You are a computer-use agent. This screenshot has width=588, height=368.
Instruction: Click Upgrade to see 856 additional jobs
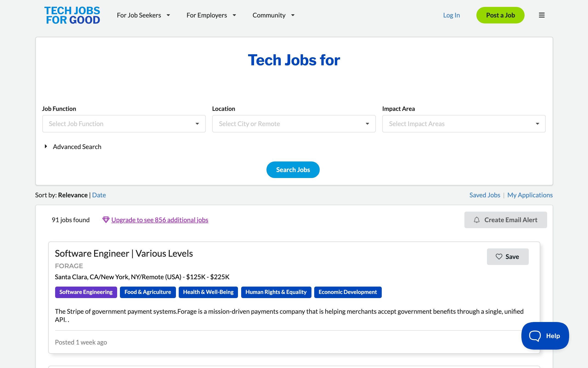pos(160,220)
